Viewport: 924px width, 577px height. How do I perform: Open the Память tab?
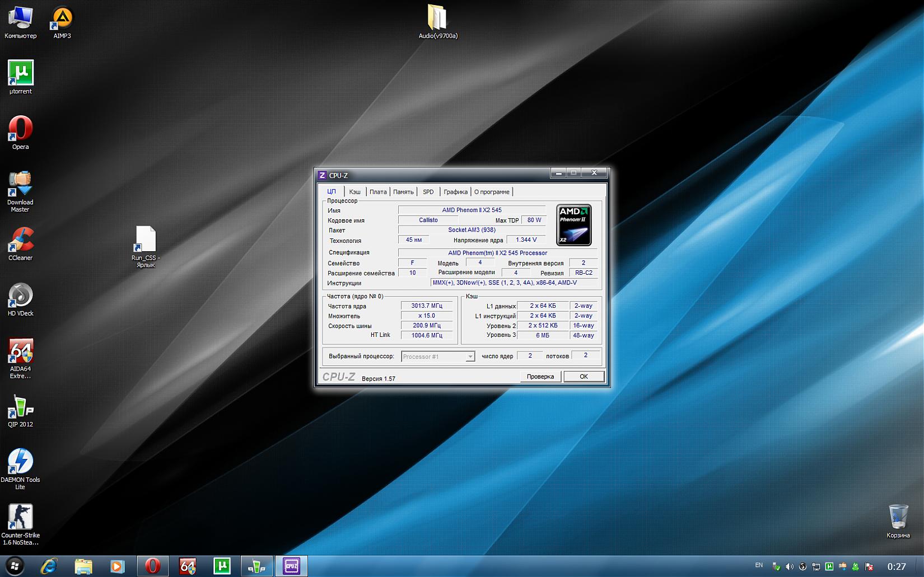click(x=403, y=192)
